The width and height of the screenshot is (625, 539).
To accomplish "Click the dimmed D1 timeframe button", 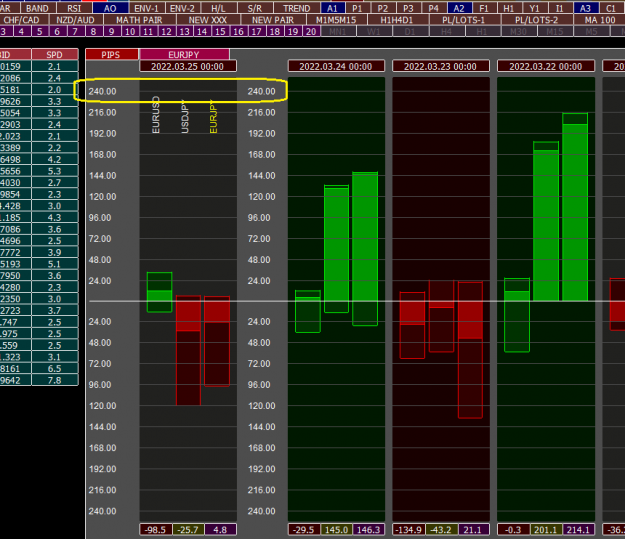I will coord(410,31).
